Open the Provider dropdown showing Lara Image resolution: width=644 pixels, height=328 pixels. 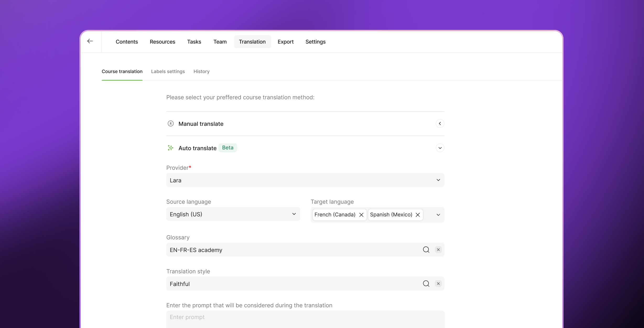point(305,180)
